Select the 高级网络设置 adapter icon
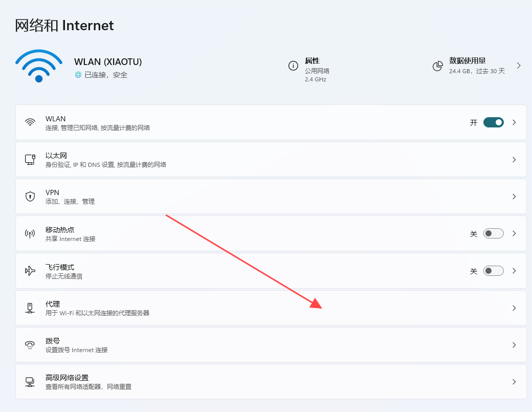The image size is (532, 412). 30,382
